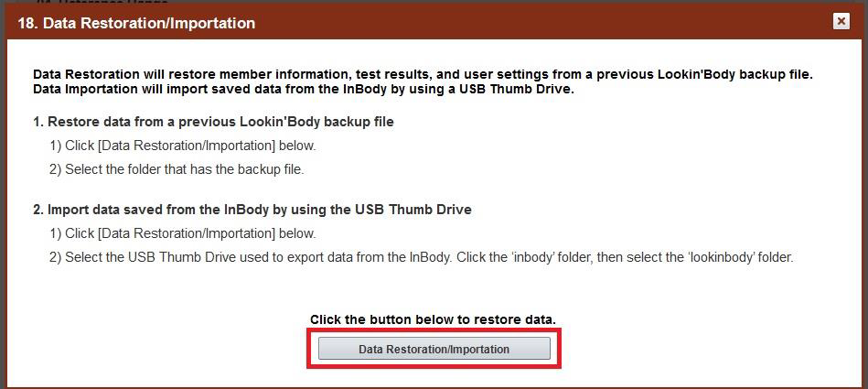The width and height of the screenshot is (868, 389).
Task: Click step 1 under the Import data section
Action: coord(183,233)
